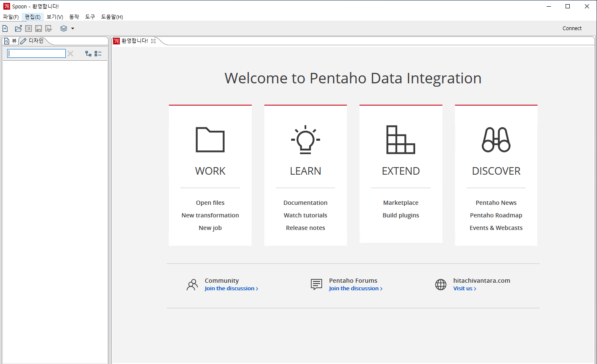Expand all tree nodes icon

[x=88, y=54]
